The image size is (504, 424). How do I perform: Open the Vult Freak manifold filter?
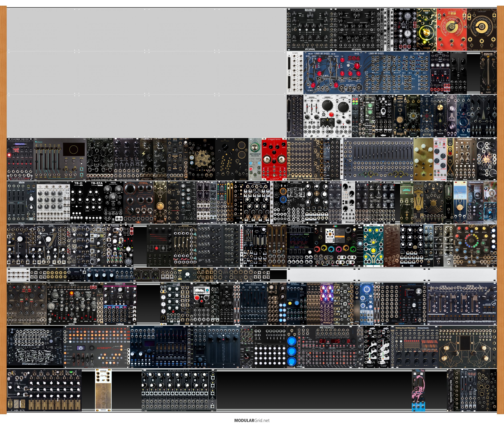[x=113, y=202]
